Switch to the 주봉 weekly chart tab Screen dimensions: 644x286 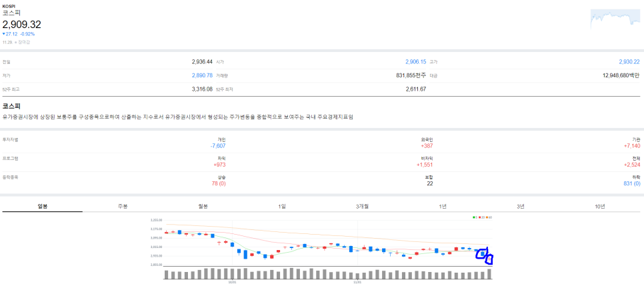(123, 206)
